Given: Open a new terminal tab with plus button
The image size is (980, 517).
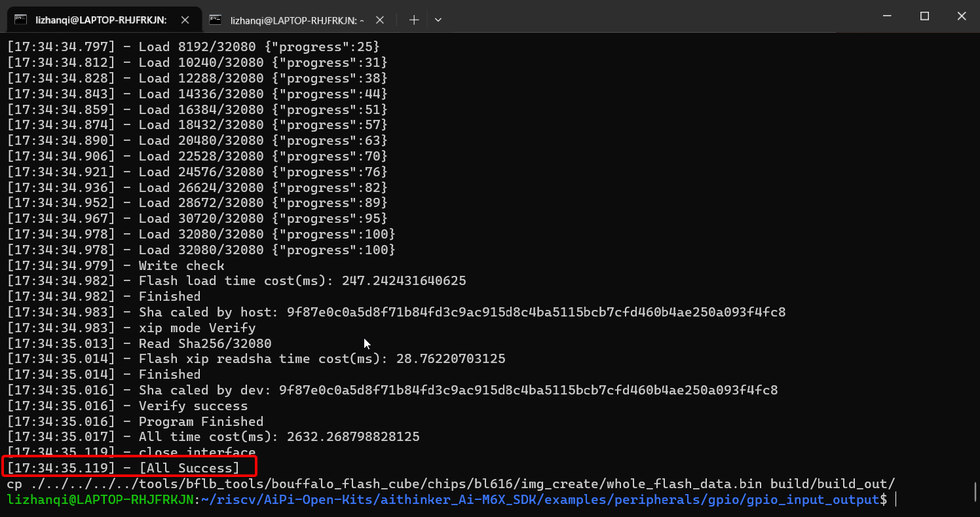Looking at the screenshot, I should pyautogui.click(x=414, y=20).
